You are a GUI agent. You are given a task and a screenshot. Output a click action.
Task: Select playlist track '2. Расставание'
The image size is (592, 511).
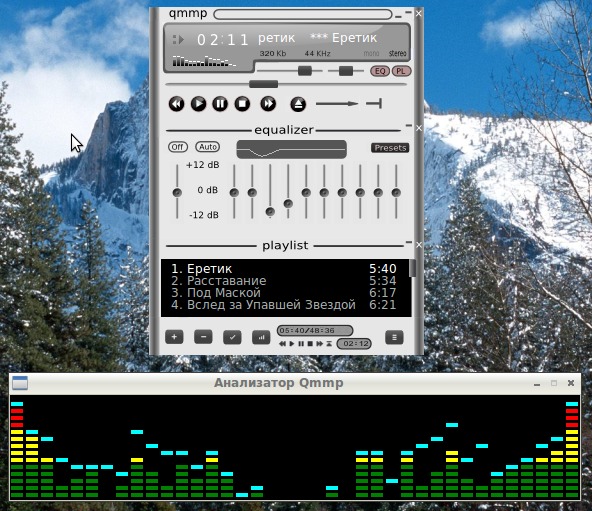click(x=284, y=281)
